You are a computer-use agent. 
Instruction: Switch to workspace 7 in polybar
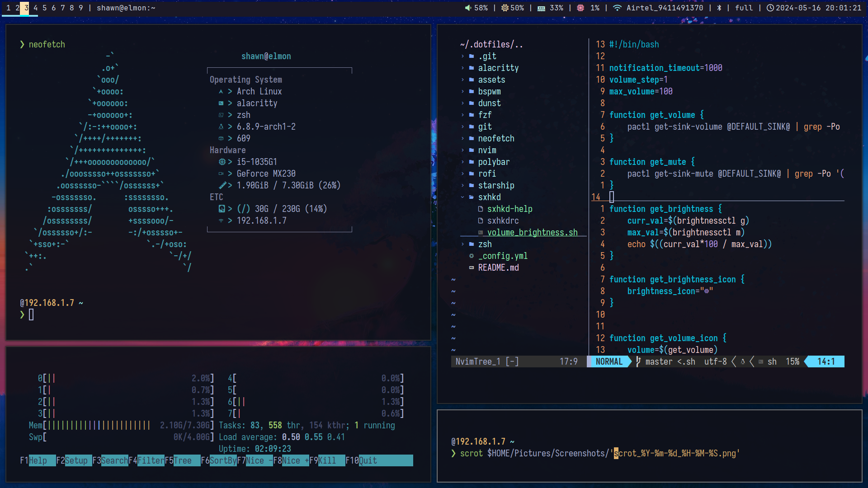click(63, 8)
